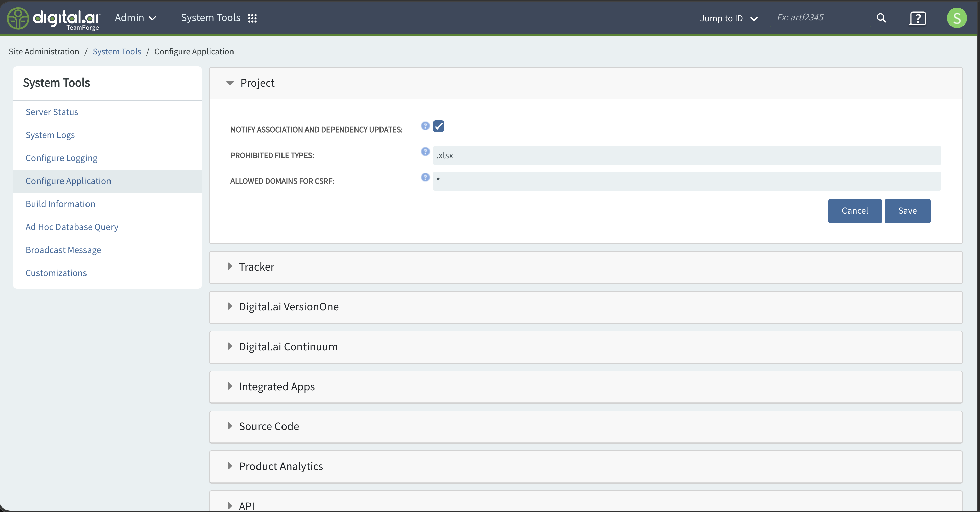Open the Jump to ID dropdown

(729, 18)
